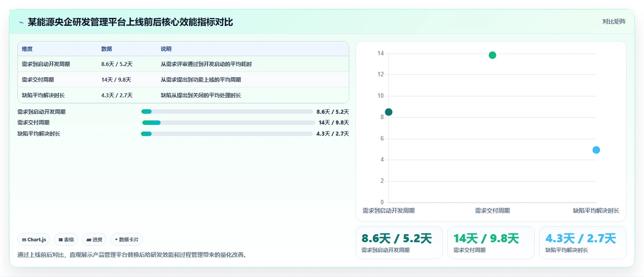The width and height of the screenshot is (644, 277).
Task: Click the 数据 column header
Action: click(x=107, y=49)
